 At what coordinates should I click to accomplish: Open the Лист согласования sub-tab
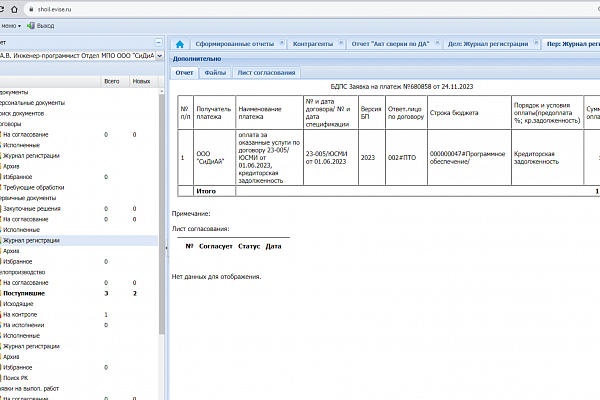pyautogui.click(x=266, y=73)
